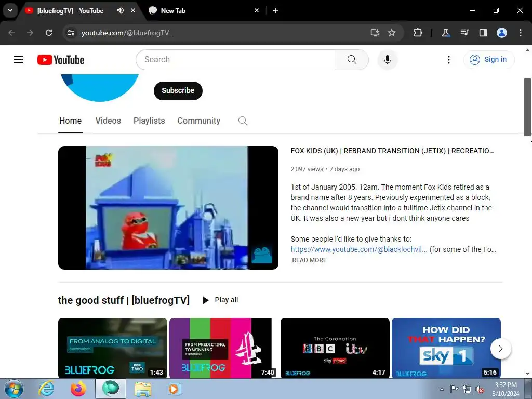Open the channel Videos tab
This screenshot has width=532, height=399.
click(108, 121)
